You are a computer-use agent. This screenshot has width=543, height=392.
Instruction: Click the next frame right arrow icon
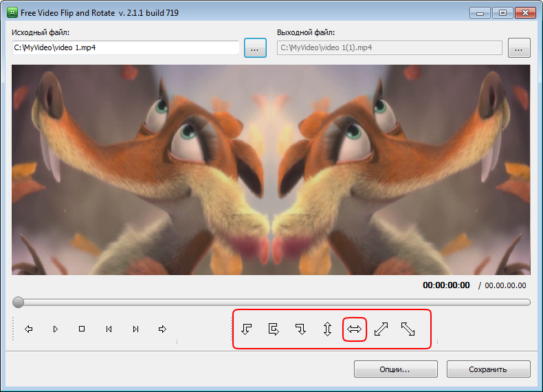162,329
